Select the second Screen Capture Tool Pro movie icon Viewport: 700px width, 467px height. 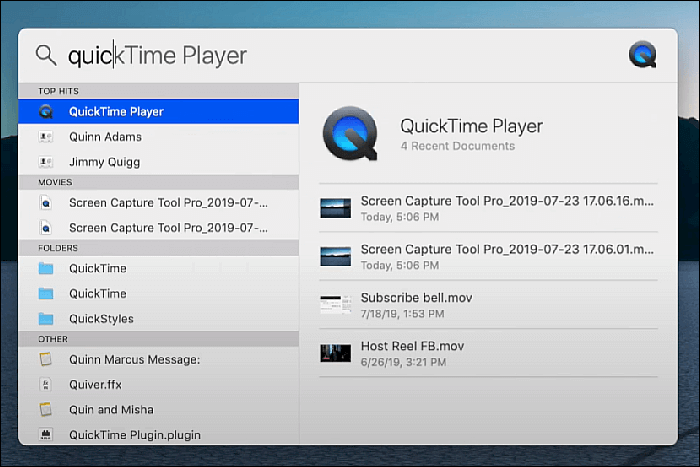tap(45, 227)
